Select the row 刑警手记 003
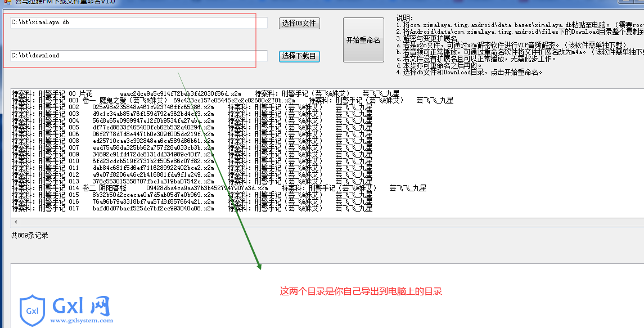Viewport: 644px width, 328px height. pyautogui.click(x=192, y=114)
